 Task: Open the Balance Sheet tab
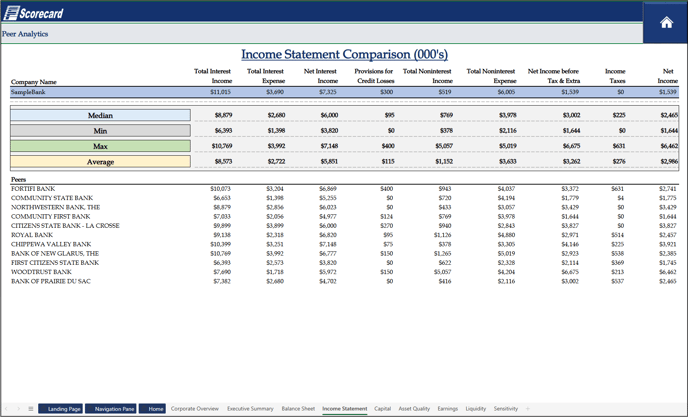click(298, 409)
